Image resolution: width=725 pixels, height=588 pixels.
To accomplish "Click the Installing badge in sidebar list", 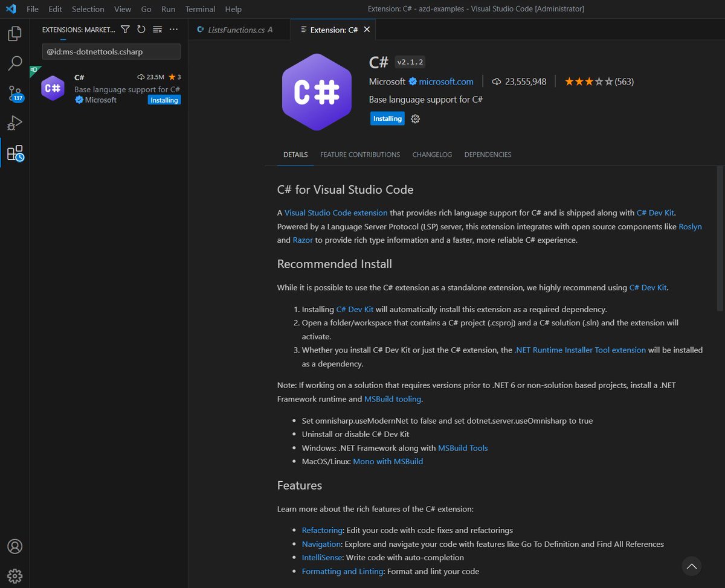I will click(x=164, y=100).
